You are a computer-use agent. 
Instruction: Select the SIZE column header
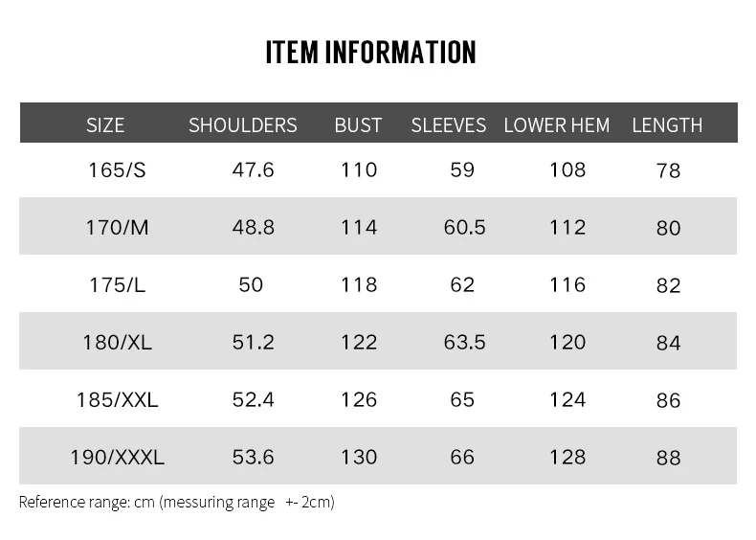105,125
